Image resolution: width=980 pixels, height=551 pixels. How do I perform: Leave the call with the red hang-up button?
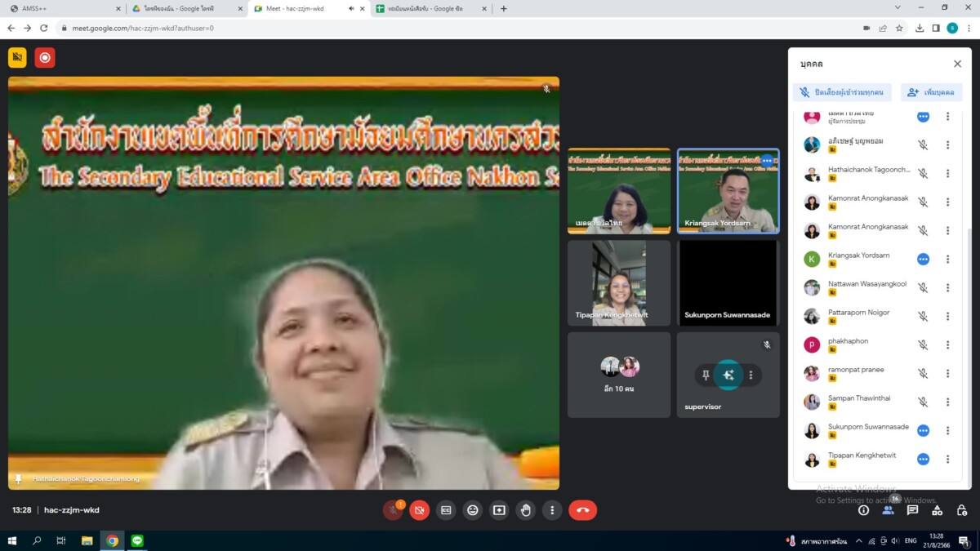pos(582,510)
